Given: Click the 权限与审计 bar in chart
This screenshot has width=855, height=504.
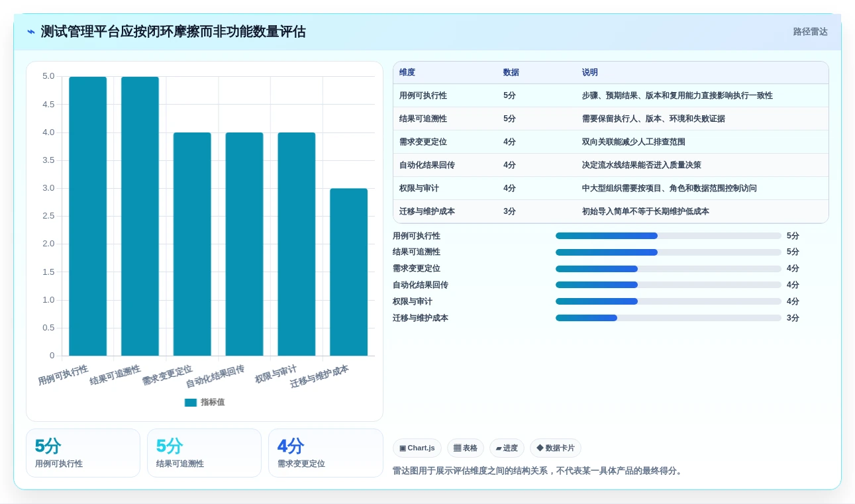Looking at the screenshot, I should pyautogui.click(x=297, y=244).
